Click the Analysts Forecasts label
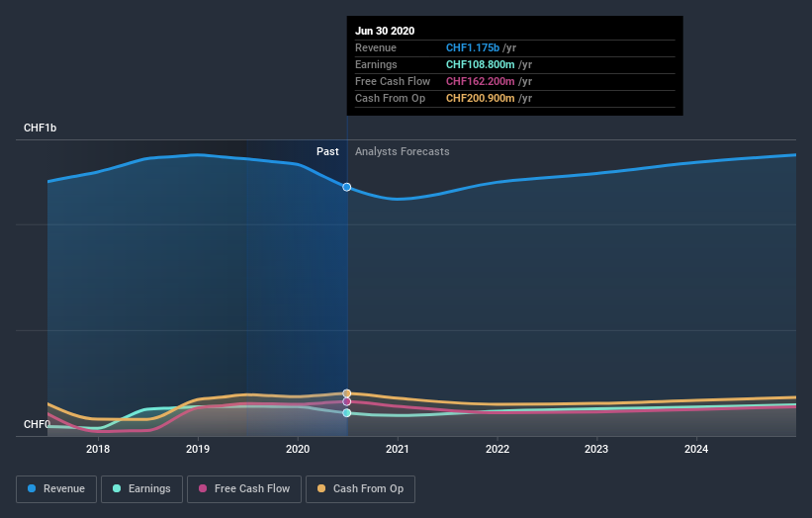Image resolution: width=812 pixels, height=518 pixels. point(403,151)
